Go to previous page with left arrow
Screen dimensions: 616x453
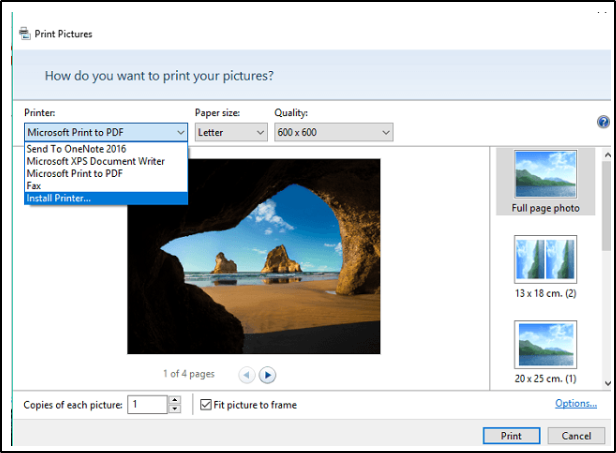pos(247,375)
